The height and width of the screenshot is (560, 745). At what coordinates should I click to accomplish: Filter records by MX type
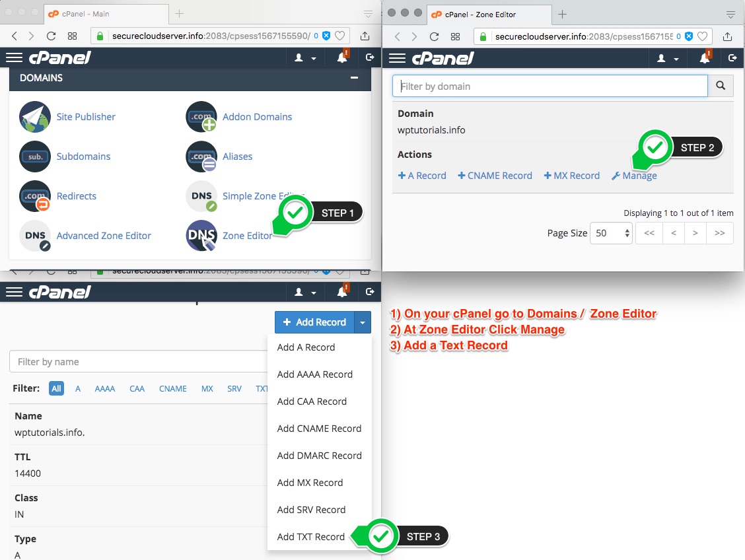coord(207,388)
